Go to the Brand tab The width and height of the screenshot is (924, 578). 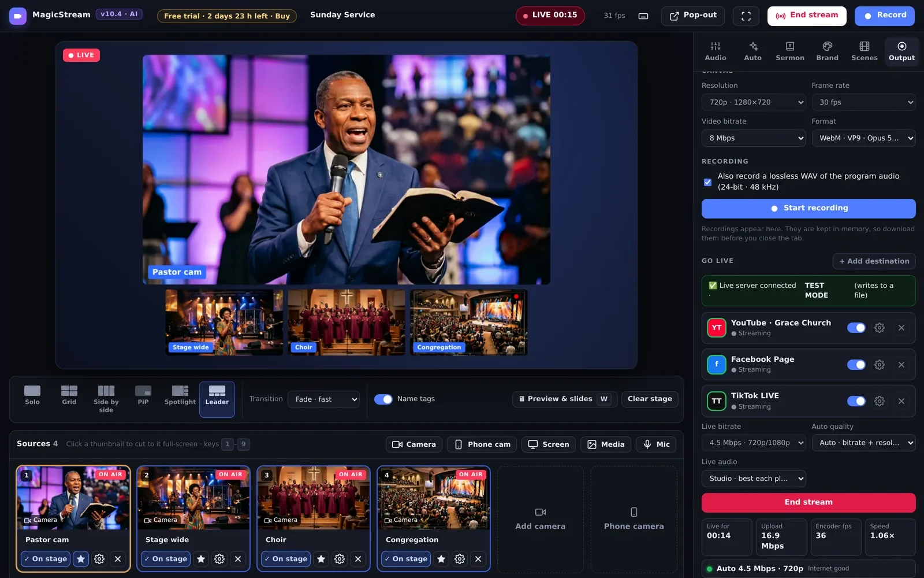(827, 51)
